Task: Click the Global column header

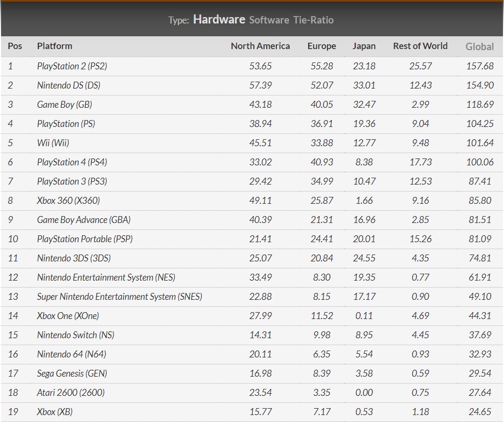Action: 479,46
